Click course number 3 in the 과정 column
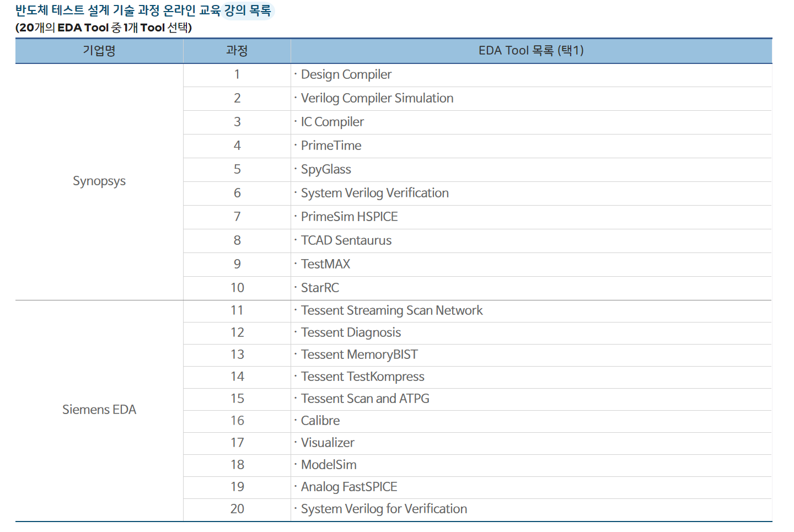This screenshot has width=794, height=532. click(237, 122)
